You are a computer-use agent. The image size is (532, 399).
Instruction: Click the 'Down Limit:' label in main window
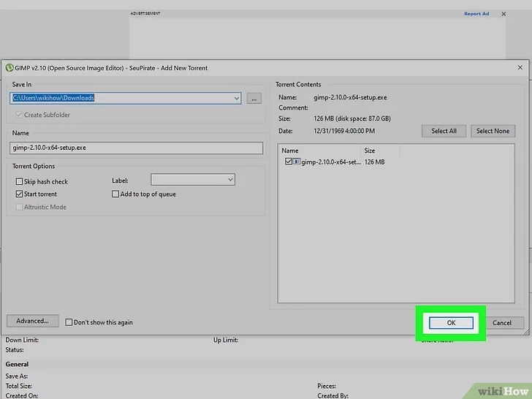pos(22,340)
